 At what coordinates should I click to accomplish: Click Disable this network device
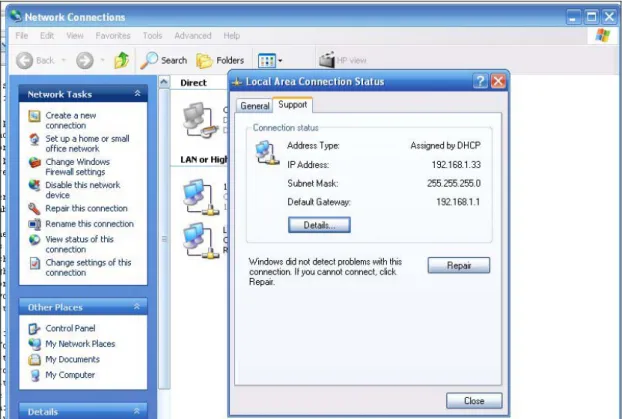pos(83,190)
